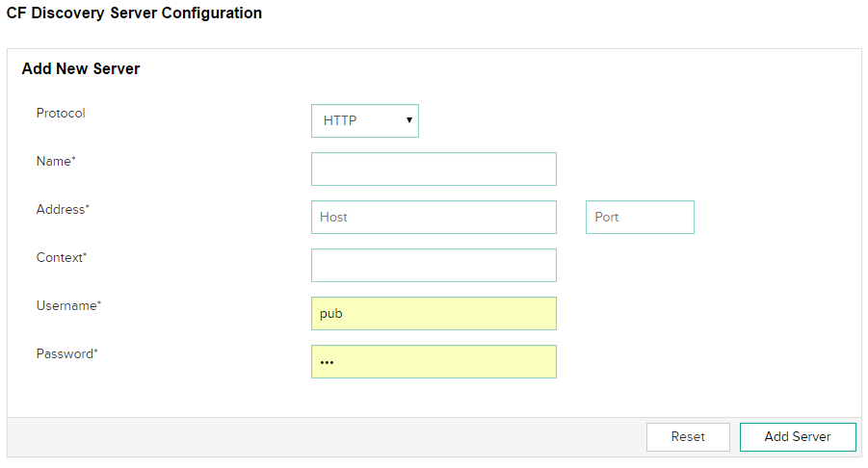Click the arrow on the Protocol selector
The height and width of the screenshot is (468, 868).
pyautogui.click(x=409, y=120)
